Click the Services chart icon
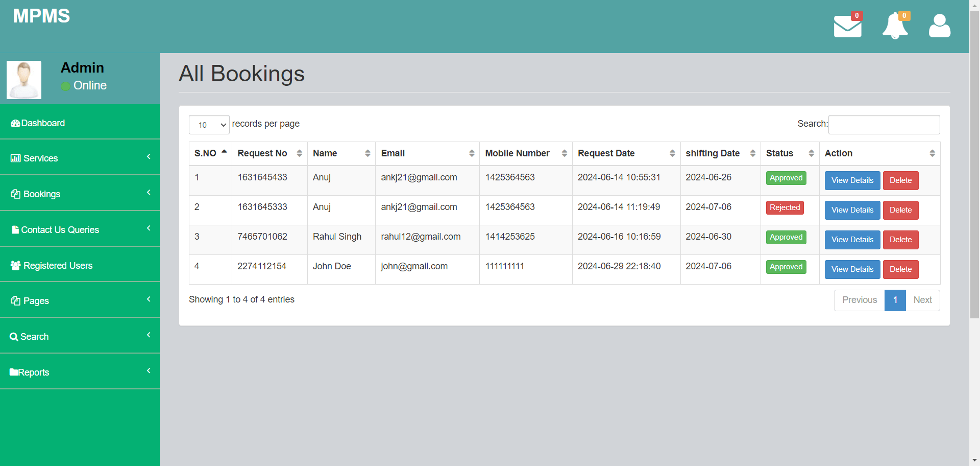This screenshot has height=466, width=980. point(15,158)
